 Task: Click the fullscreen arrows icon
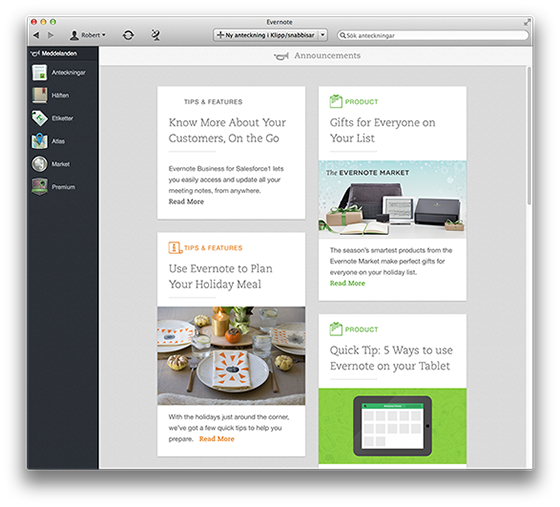click(527, 22)
